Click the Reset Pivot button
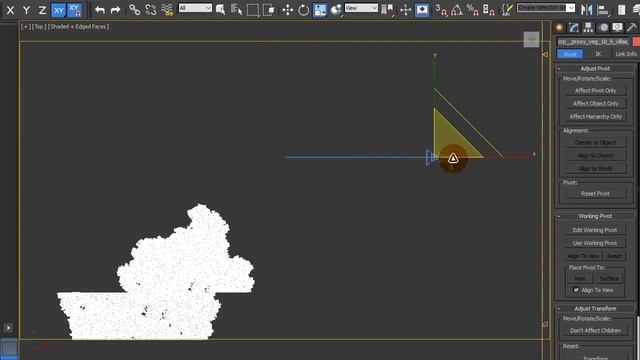 tap(596, 194)
